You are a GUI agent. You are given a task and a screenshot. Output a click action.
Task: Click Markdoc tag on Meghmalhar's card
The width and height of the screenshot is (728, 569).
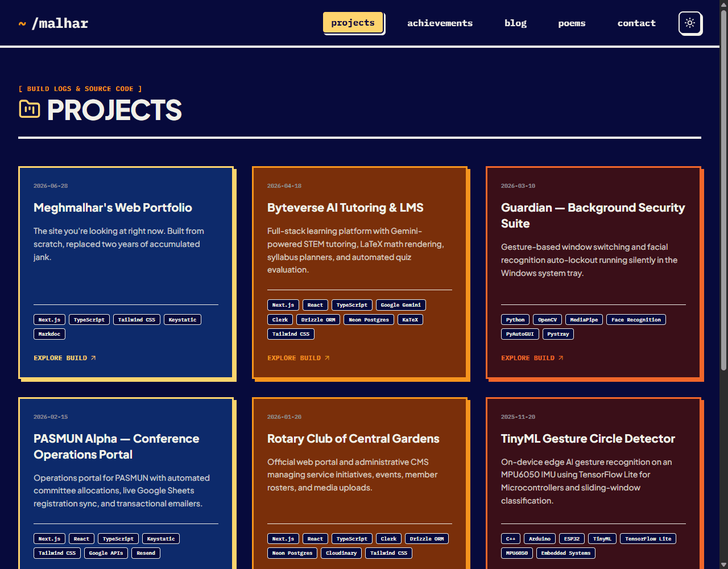click(49, 334)
